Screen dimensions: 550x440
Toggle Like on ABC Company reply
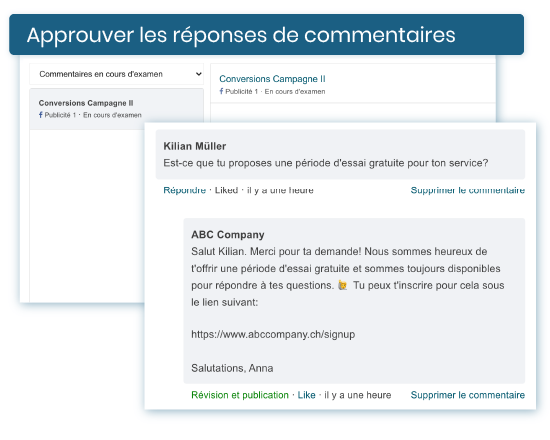point(307,395)
